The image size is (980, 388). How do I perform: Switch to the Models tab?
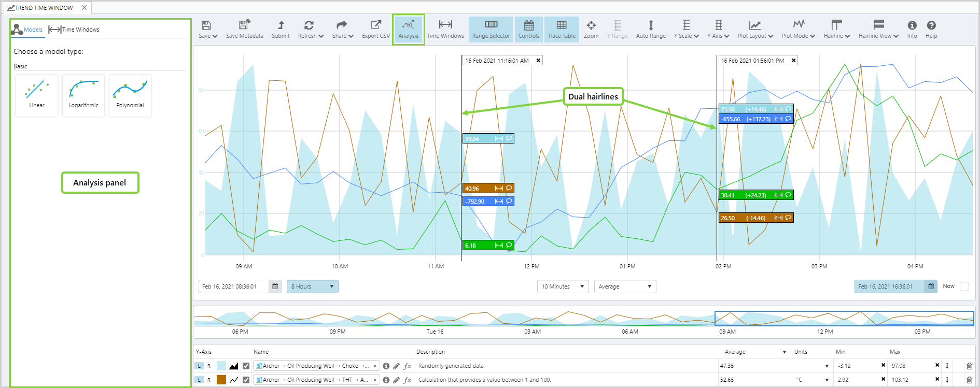(x=27, y=30)
